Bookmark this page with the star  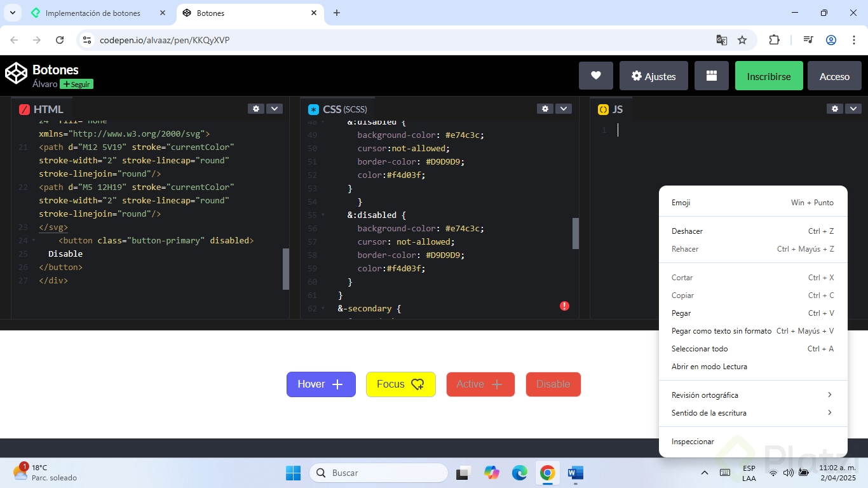click(x=742, y=40)
